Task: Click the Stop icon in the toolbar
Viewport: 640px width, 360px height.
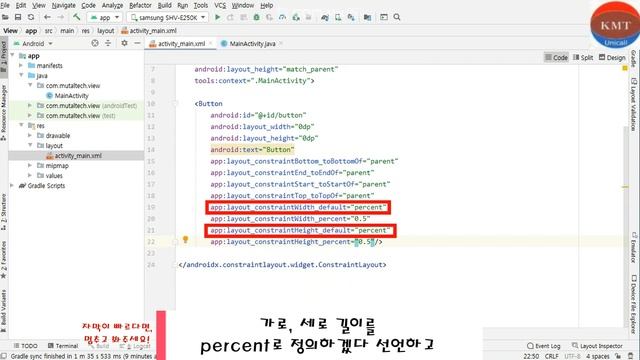Action: (309, 17)
